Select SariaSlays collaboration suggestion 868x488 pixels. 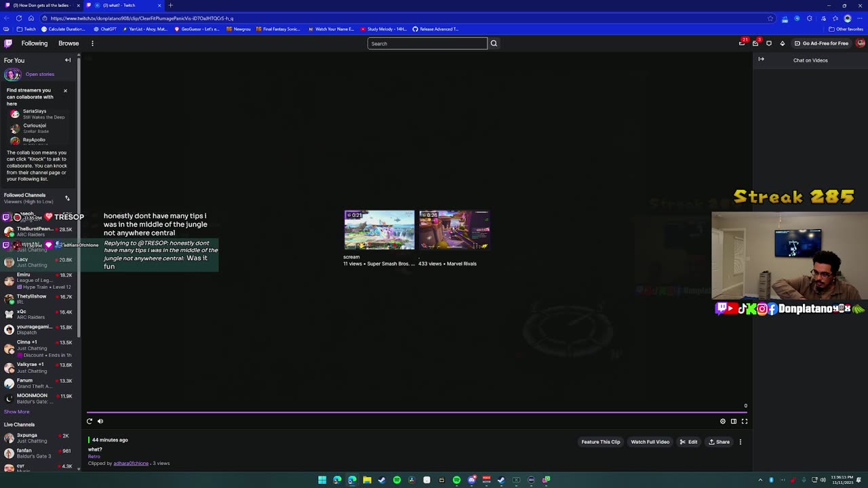(x=38, y=114)
